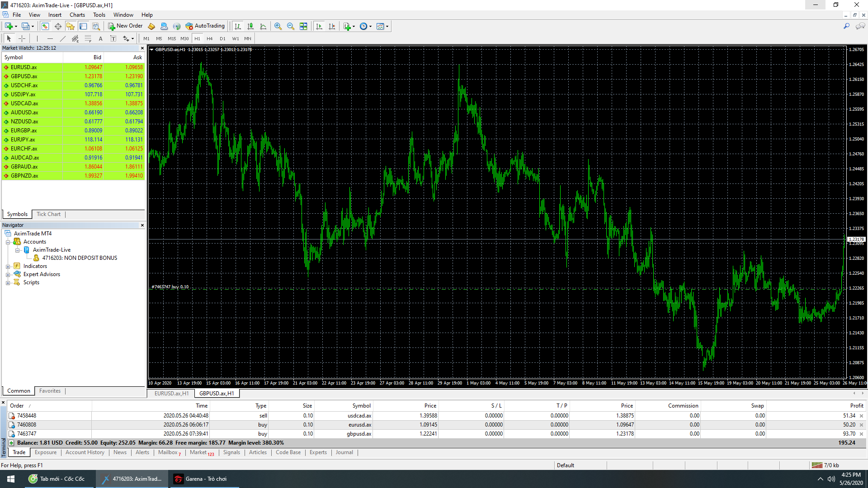Expand the Expert Advisors node
This screenshot has width=868, height=488.
(8, 275)
